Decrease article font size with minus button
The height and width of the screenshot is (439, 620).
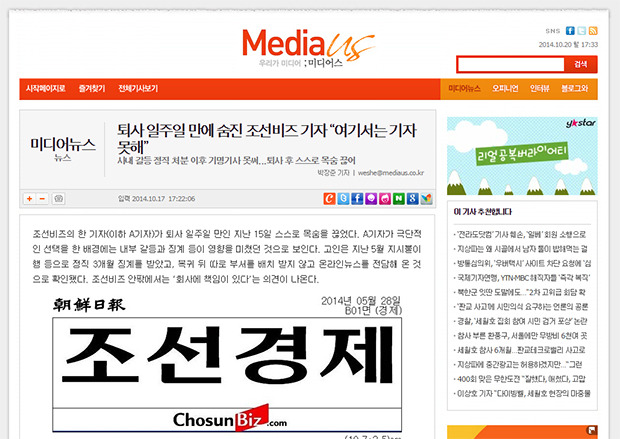42,199
